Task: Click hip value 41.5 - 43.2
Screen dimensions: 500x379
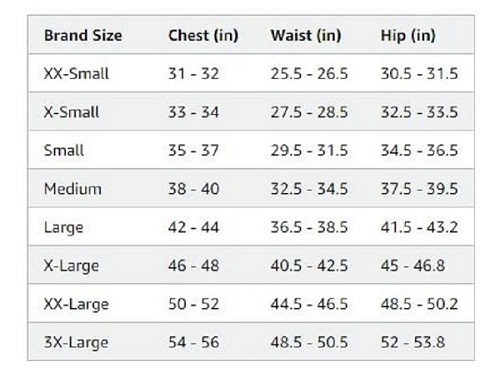Action: [419, 227]
